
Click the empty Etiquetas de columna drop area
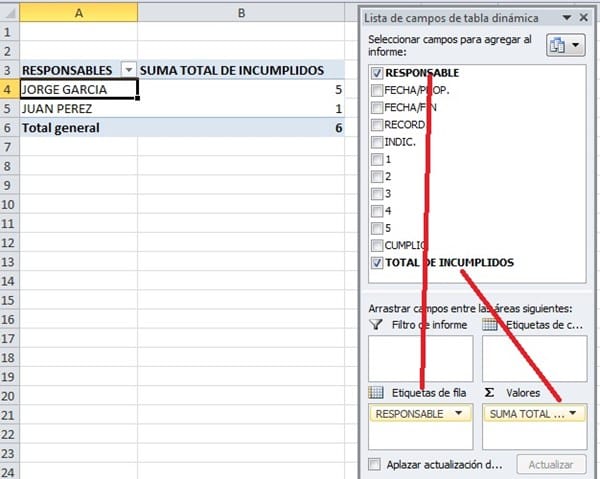coord(535,358)
